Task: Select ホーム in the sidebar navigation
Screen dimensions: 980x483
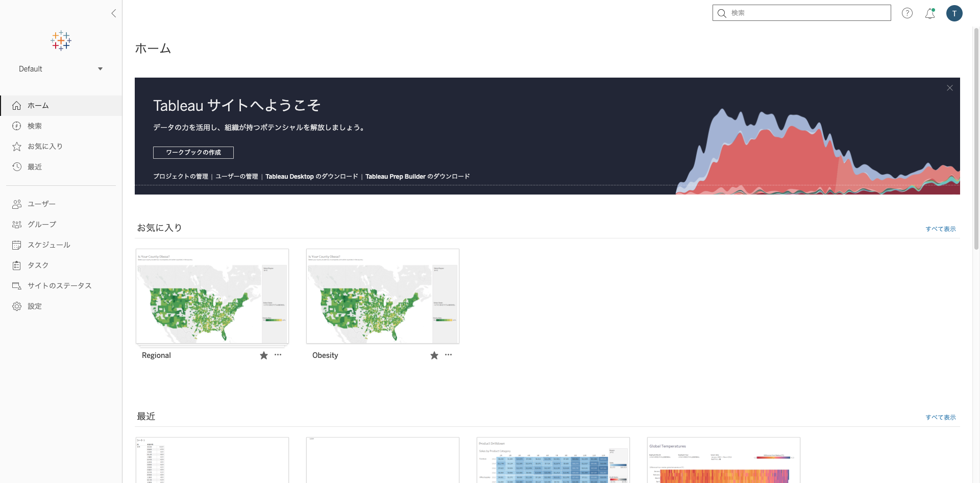Action: [38, 106]
